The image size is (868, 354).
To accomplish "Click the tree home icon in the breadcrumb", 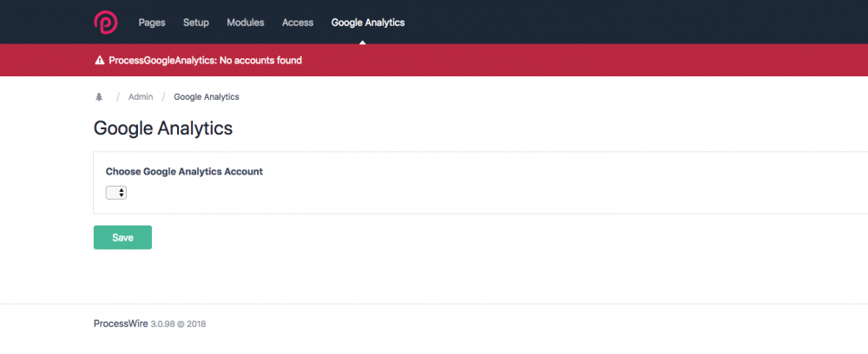I will tap(98, 97).
